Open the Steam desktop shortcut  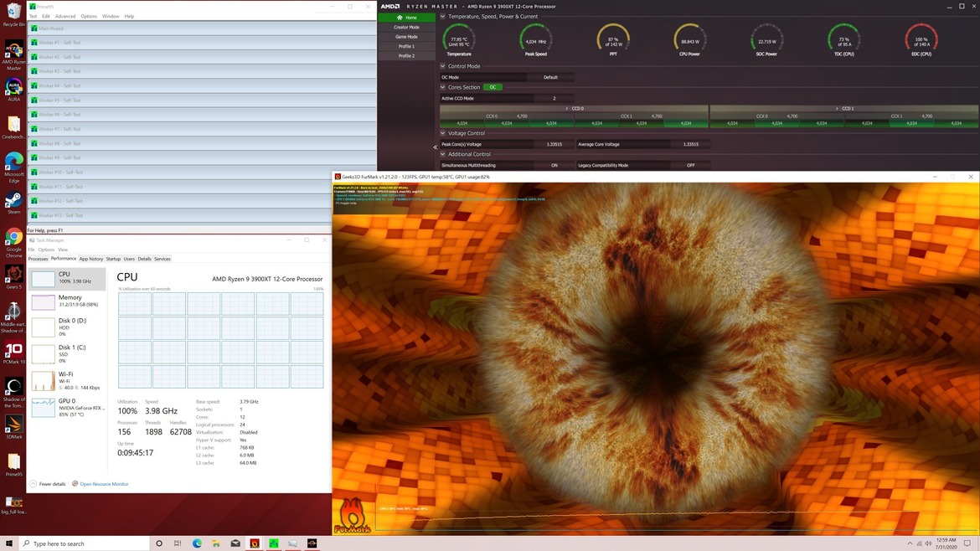click(x=13, y=203)
